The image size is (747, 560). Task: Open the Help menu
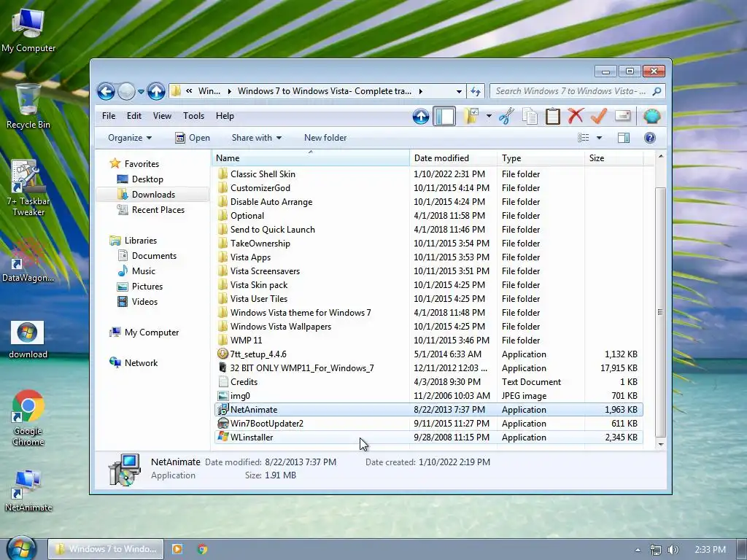pos(225,116)
